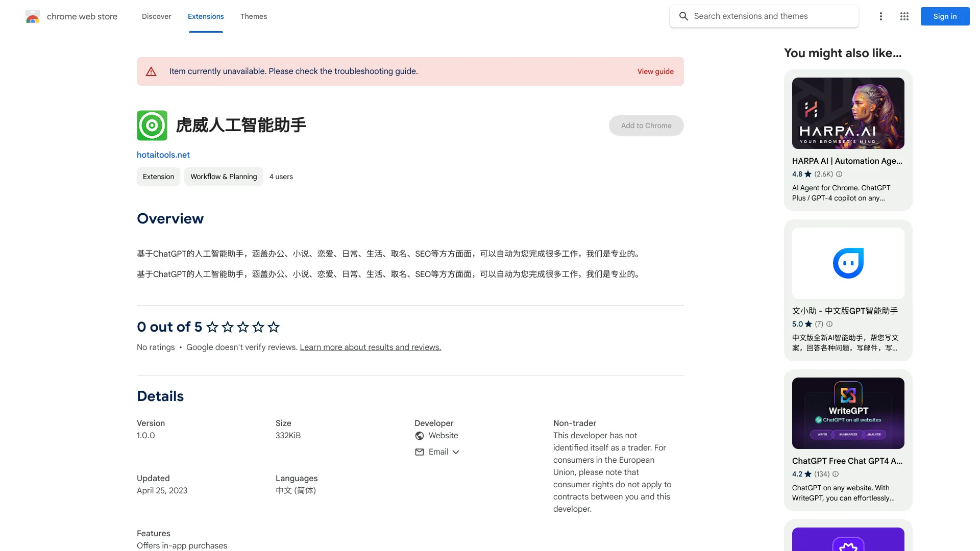Click the info icon beside WriteGPT rating
This screenshot has width=980, height=551.
point(835,474)
